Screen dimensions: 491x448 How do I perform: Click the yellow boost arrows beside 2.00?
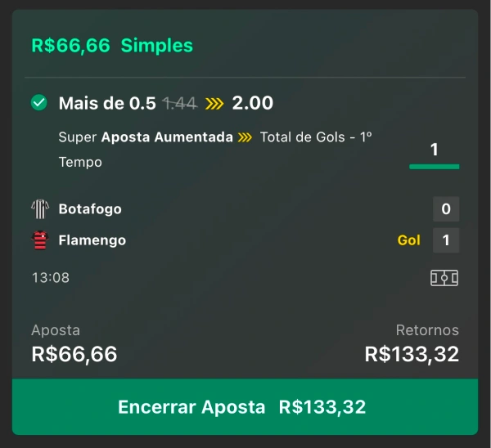pos(214,103)
